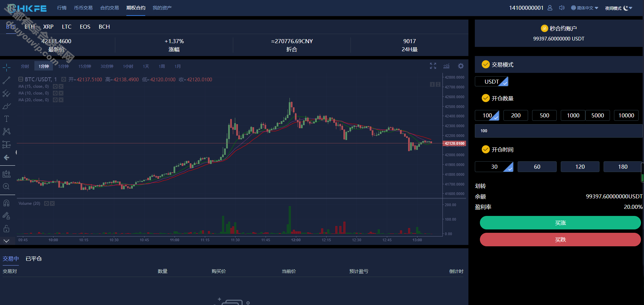The width and height of the screenshot is (644, 305).
Task: Open chart settings gear icon
Action: coord(461,66)
